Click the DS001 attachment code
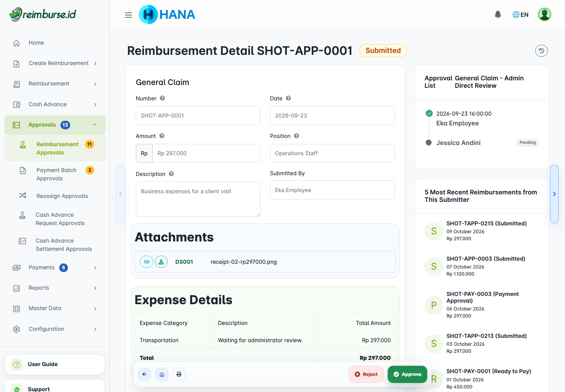The height and width of the screenshot is (392, 565). (x=184, y=262)
